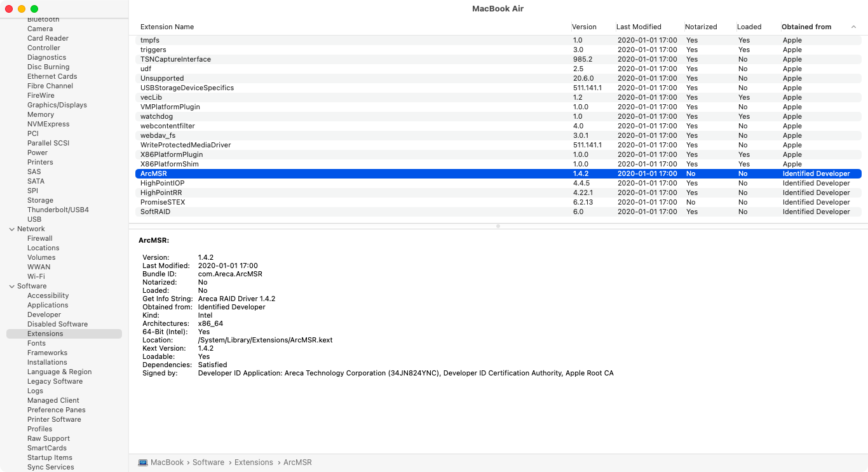Click the MacBook icon in the path bar
Image resolution: width=868 pixels, height=472 pixels.
[x=143, y=462]
